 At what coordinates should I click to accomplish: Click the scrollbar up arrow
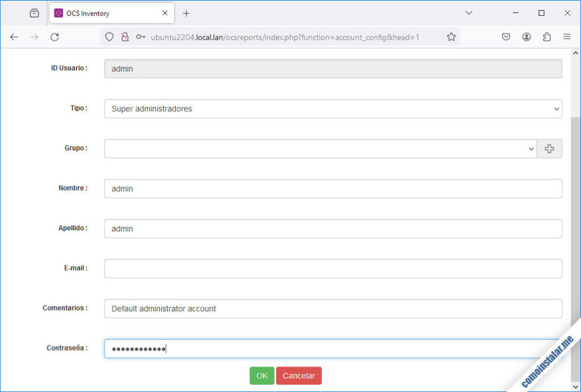(x=575, y=53)
